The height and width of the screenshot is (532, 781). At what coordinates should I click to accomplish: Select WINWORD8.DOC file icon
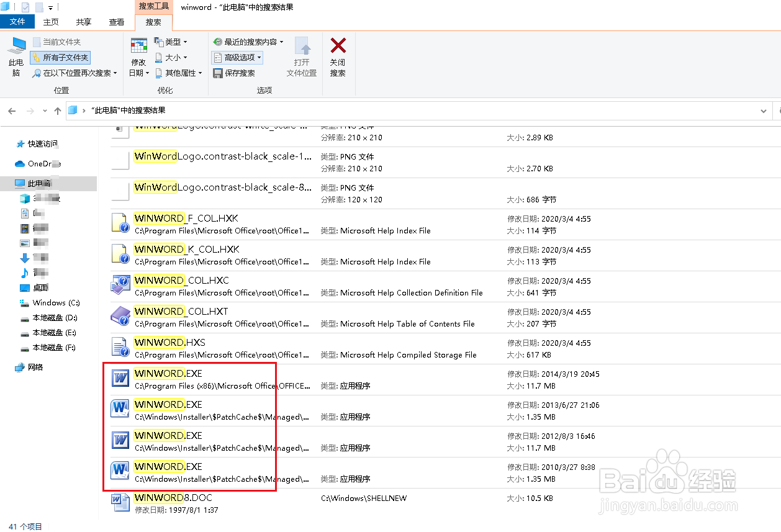pos(119,502)
